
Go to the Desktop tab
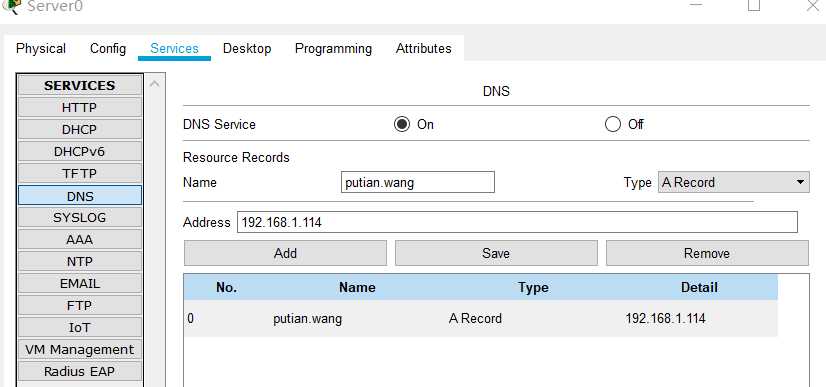pyautogui.click(x=247, y=48)
